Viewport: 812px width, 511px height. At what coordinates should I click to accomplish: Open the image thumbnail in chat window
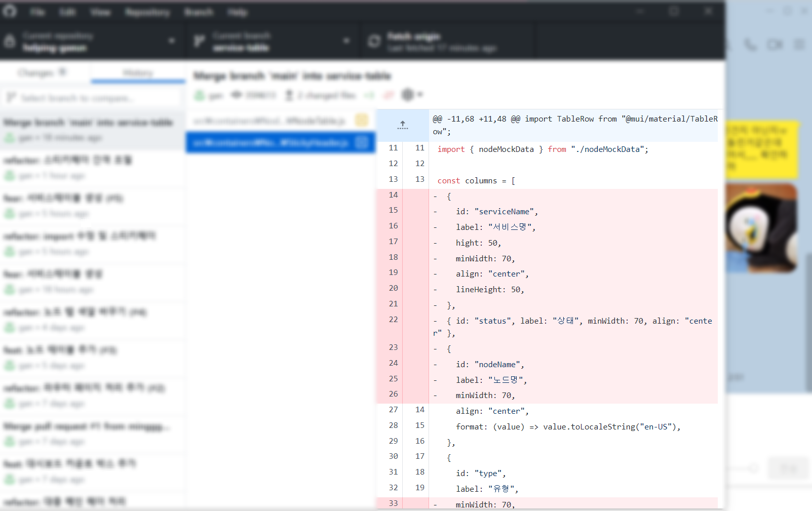pyautogui.click(x=761, y=228)
